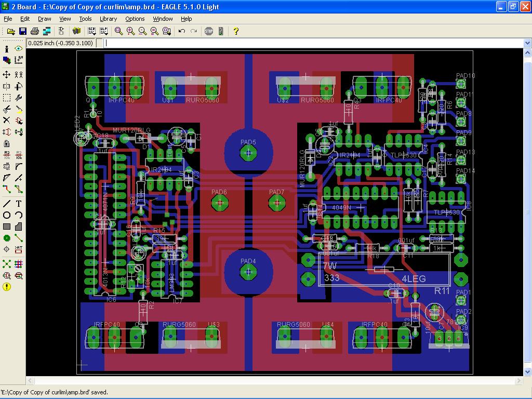
Task: Click the Zoom in magnifier
Action: tap(130, 32)
